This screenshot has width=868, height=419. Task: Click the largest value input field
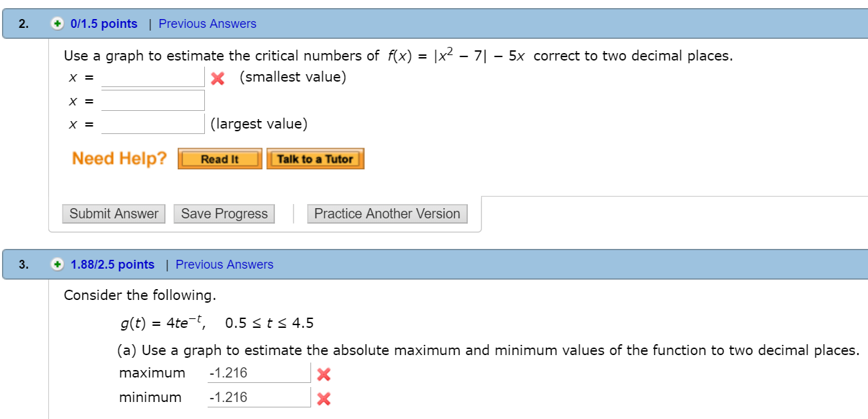point(152,123)
